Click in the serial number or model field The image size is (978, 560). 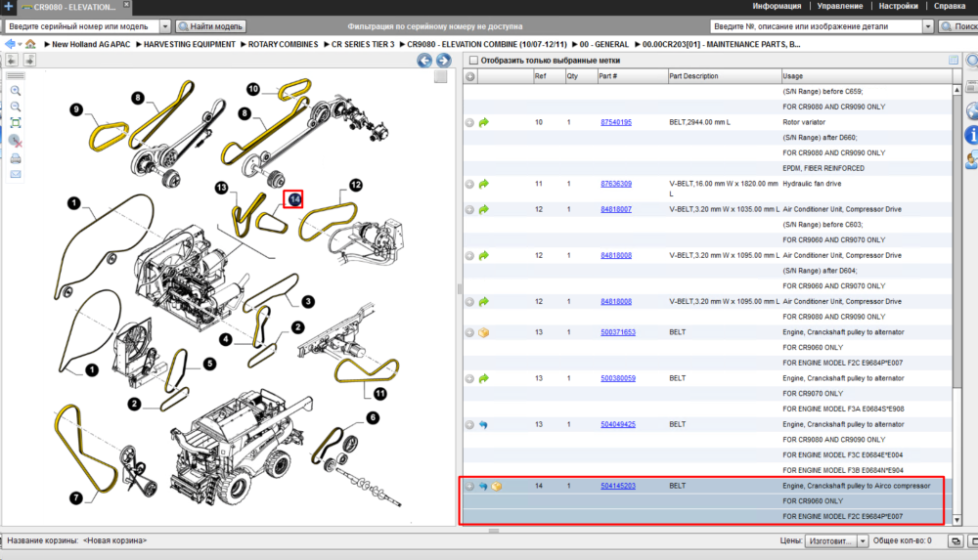tap(82, 26)
